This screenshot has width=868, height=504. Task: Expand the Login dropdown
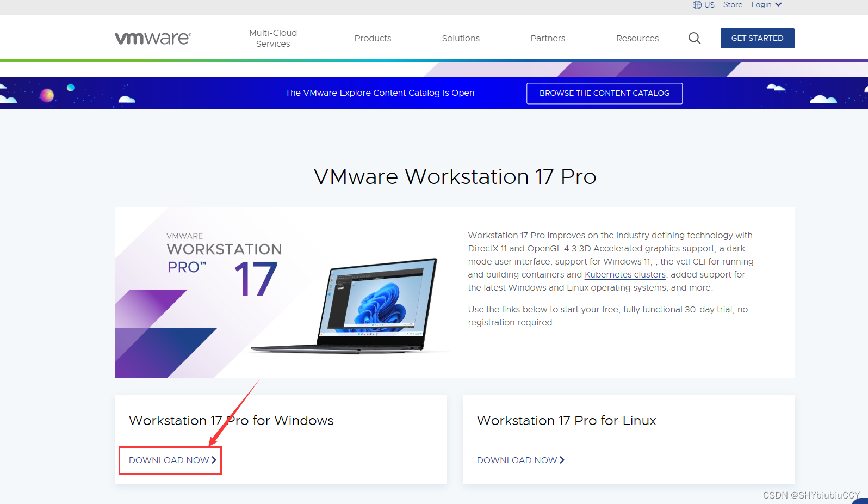pos(766,5)
